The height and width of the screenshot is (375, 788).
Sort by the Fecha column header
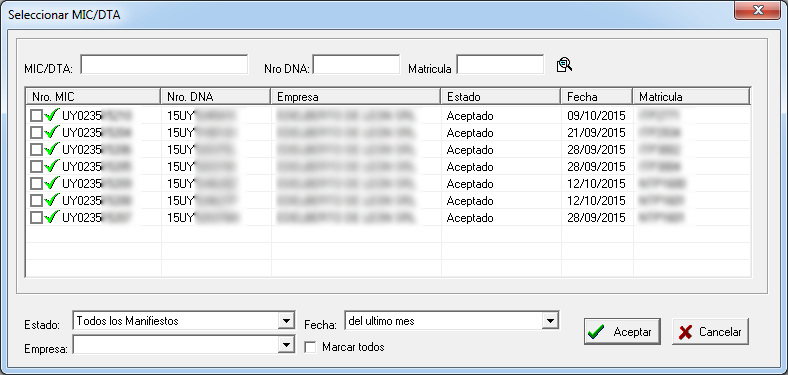pyautogui.click(x=597, y=97)
